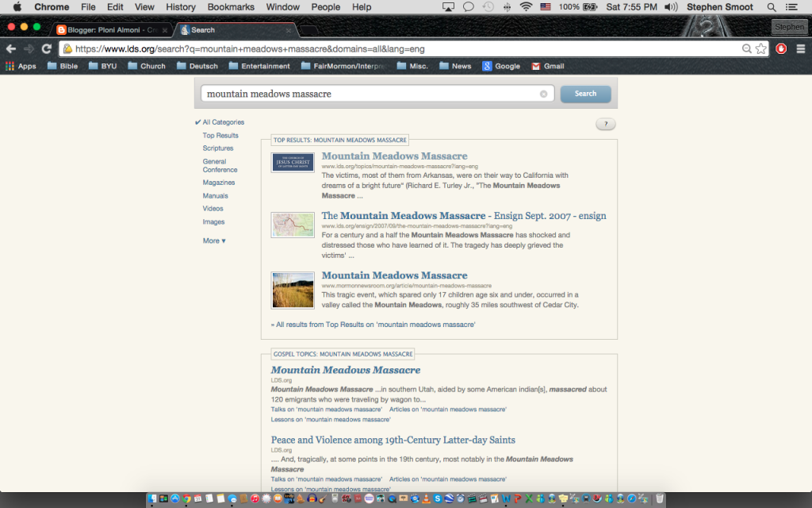Click the Stephen profile button in Chrome

point(789,27)
